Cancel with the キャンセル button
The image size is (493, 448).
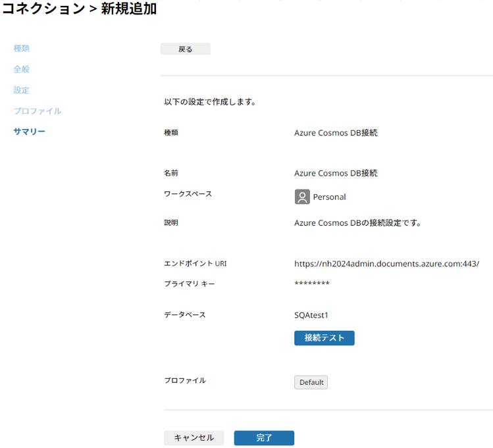tap(194, 437)
